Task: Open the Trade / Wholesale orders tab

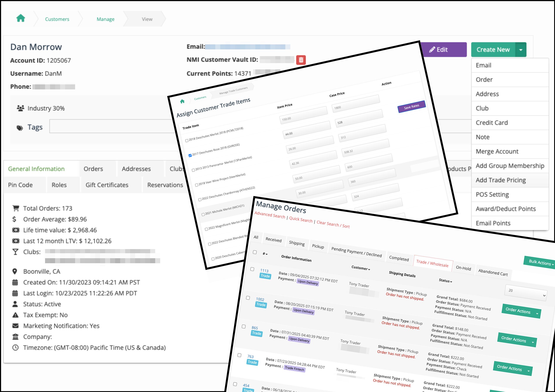Action: click(x=432, y=263)
